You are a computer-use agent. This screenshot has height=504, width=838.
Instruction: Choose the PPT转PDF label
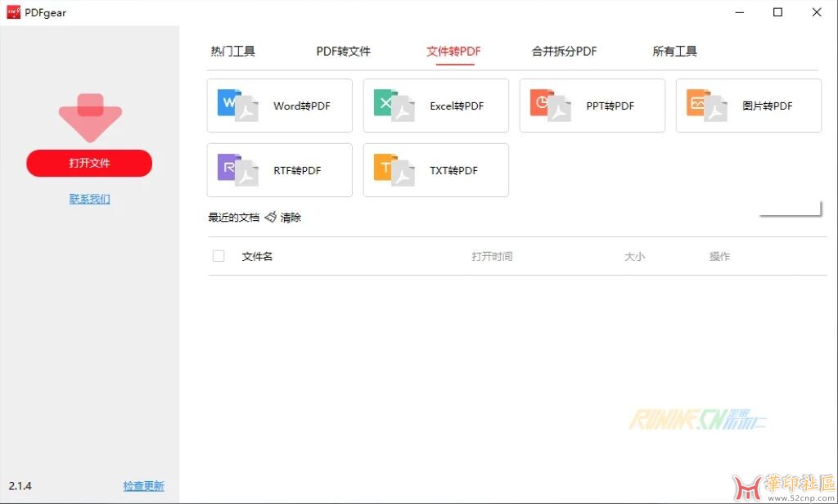(610, 106)
